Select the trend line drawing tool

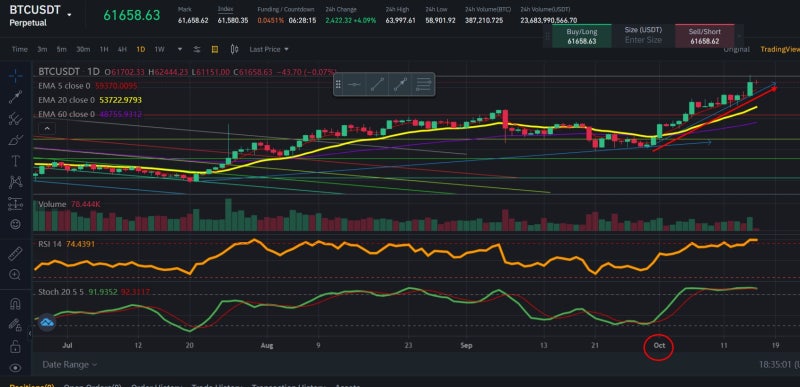click(x=15, y=97)
